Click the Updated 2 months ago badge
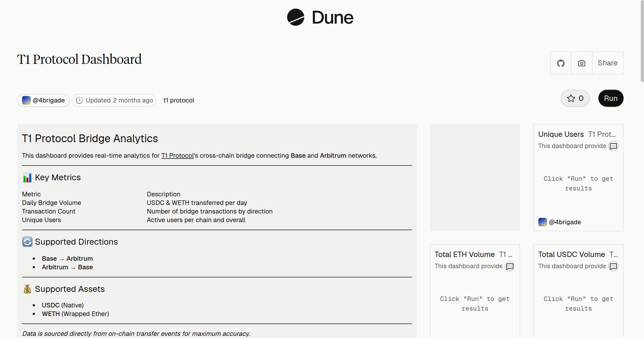 pyautogui.click(x=114, y=100)
